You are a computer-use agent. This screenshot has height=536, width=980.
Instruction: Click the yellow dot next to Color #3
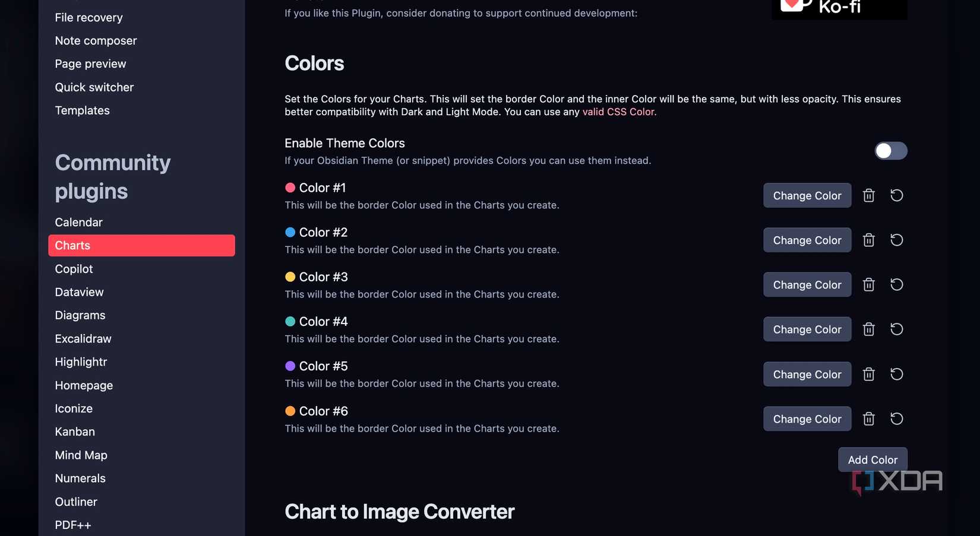(x=290, y=277)
